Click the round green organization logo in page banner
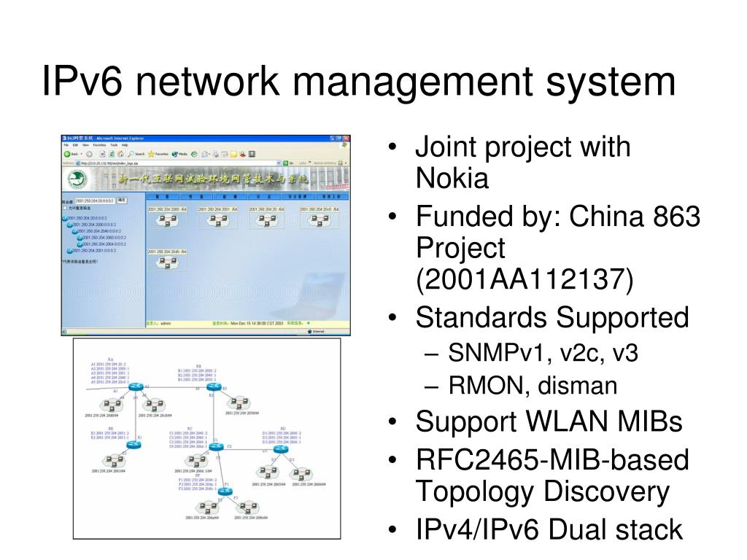The image size is (747, 560). (x=77, y=179)
